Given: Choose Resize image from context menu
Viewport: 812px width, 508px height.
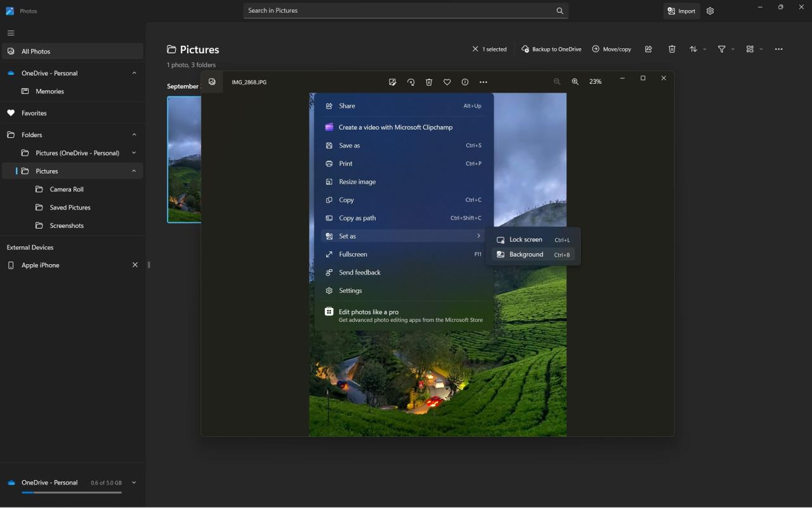Looking at the screenshot, I should point(404,182).
